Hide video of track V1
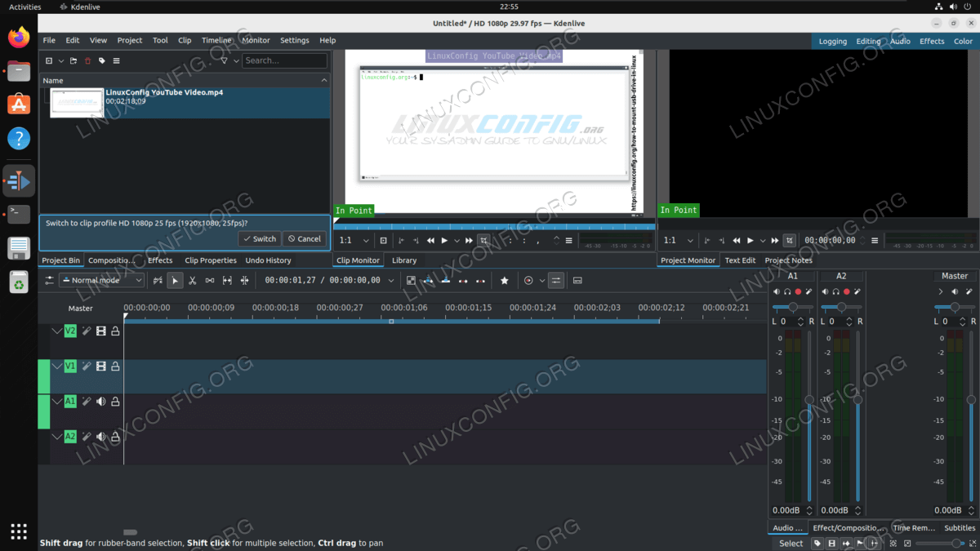 click(101, 367)
